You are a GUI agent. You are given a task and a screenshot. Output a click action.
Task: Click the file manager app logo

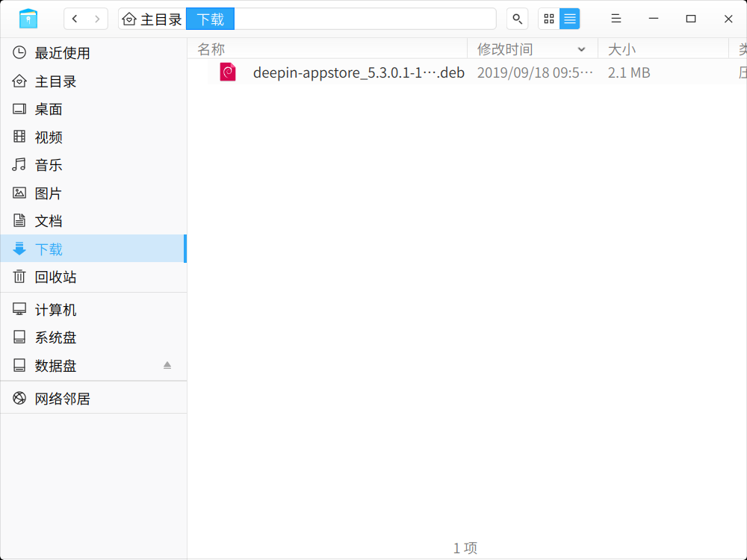point(28,19)
